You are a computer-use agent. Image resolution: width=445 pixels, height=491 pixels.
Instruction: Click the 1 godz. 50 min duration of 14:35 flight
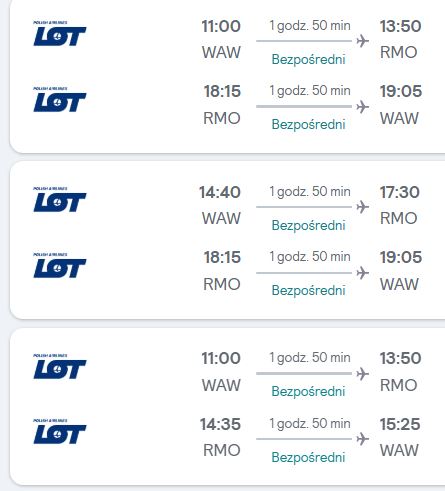pos(310,424)
